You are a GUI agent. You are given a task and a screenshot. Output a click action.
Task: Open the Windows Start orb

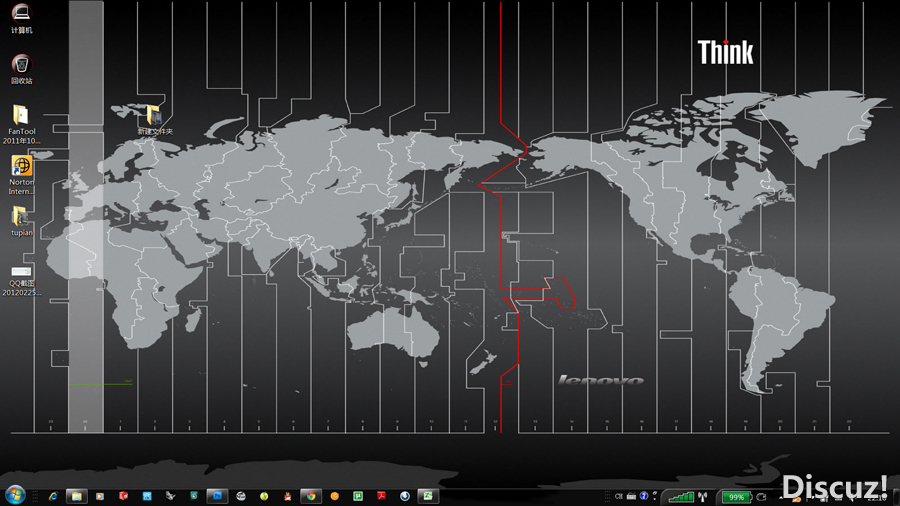pyautogui.click(x=15, y=495)
